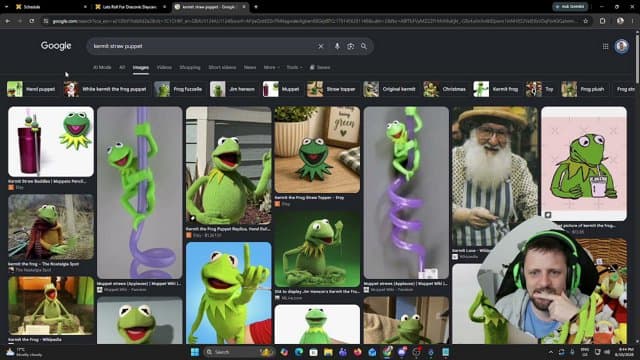This screenshot has width=640, height=360.
Task: Open the Teams icon in the taskbar
Action: pyautogui.click(x=343, y=352)
